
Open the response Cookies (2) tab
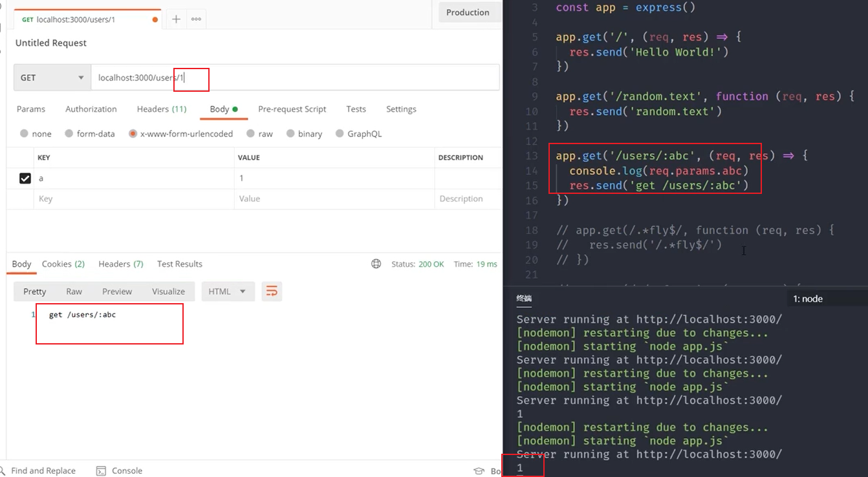[63, 264]
